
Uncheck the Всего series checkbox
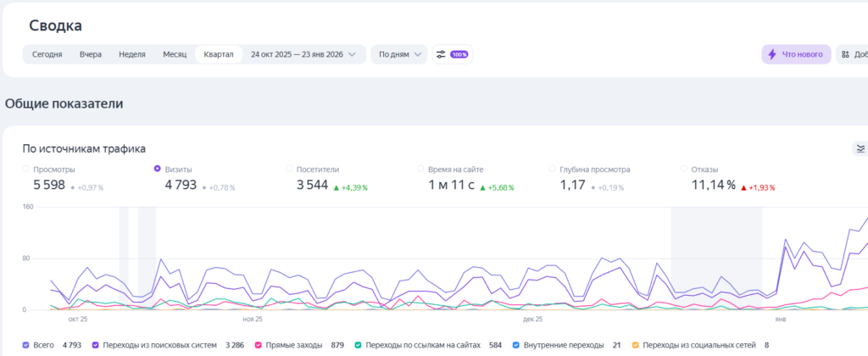(25, 345)
